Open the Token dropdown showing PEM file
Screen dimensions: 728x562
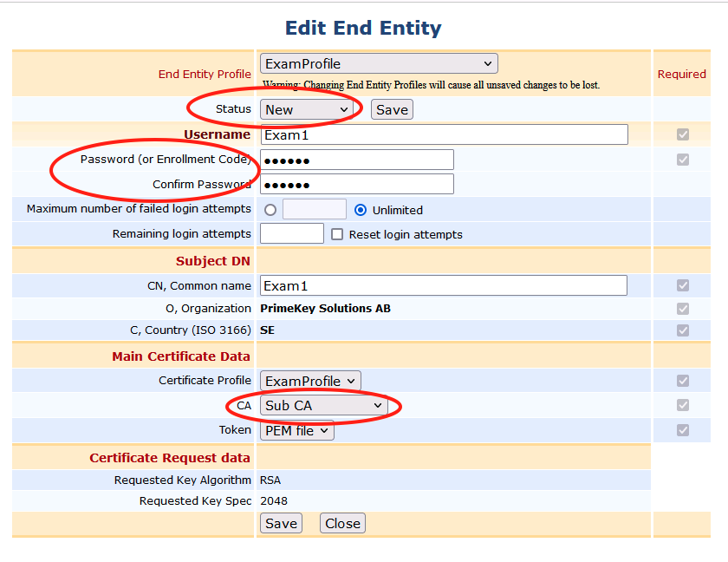[296, 430]
